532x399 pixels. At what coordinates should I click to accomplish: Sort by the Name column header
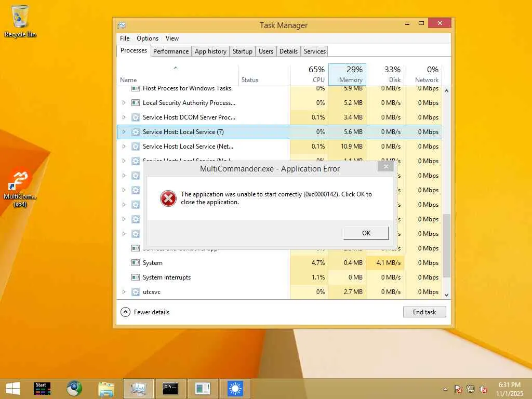(178, 75)
